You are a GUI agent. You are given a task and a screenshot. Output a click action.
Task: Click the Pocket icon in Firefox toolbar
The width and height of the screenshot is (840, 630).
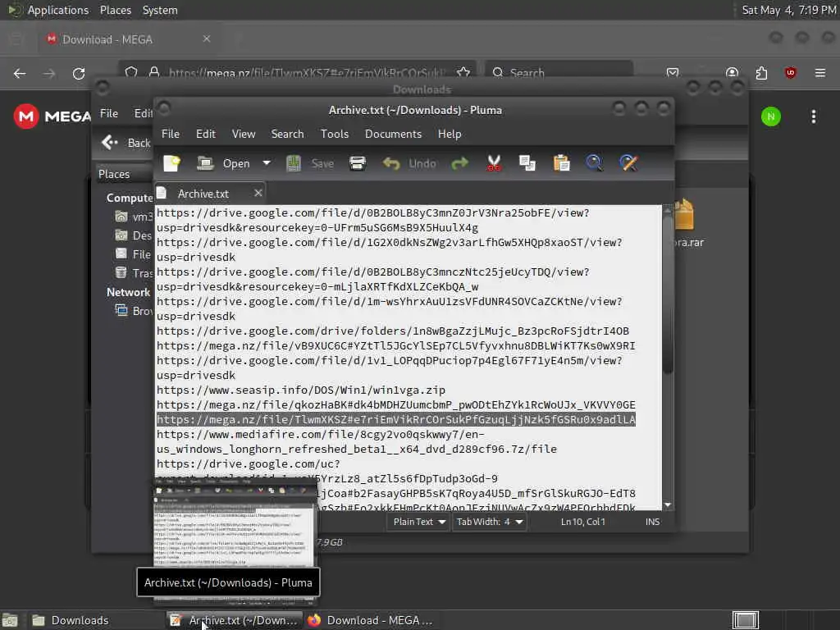click(673, 73)
